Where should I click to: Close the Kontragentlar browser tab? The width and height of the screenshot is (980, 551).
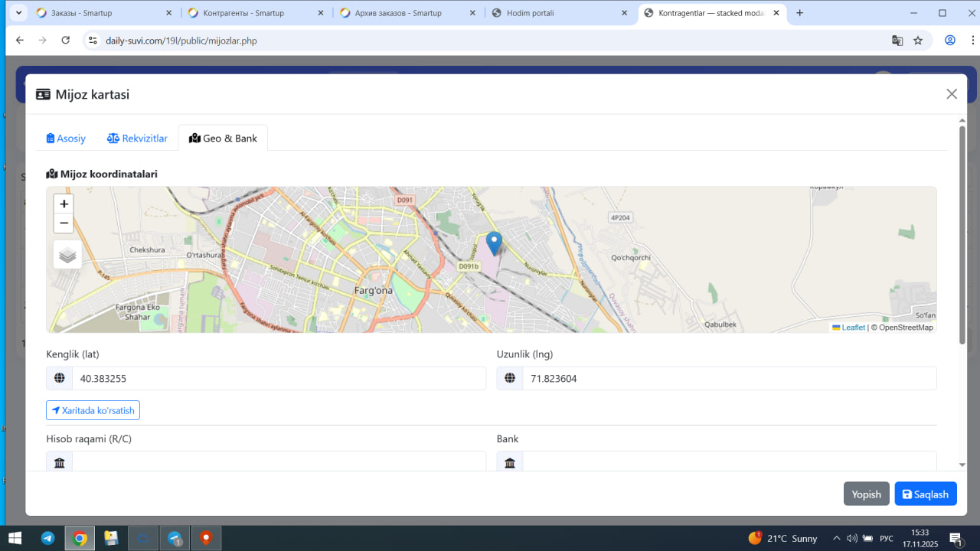tap(776, 13)
